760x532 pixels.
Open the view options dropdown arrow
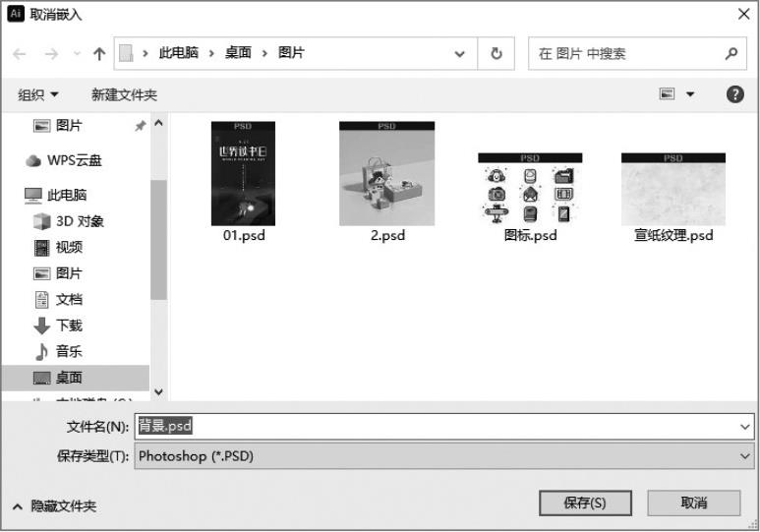pyautogui.click(x=690, y=94)
